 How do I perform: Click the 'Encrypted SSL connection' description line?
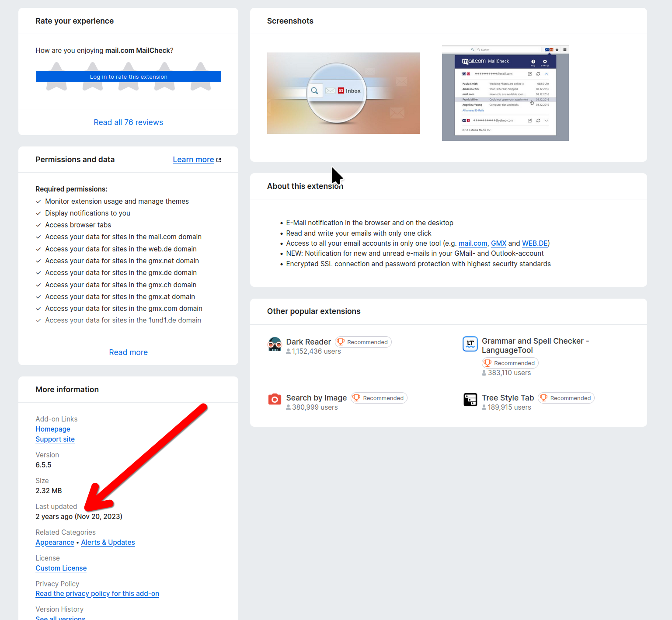418,264
